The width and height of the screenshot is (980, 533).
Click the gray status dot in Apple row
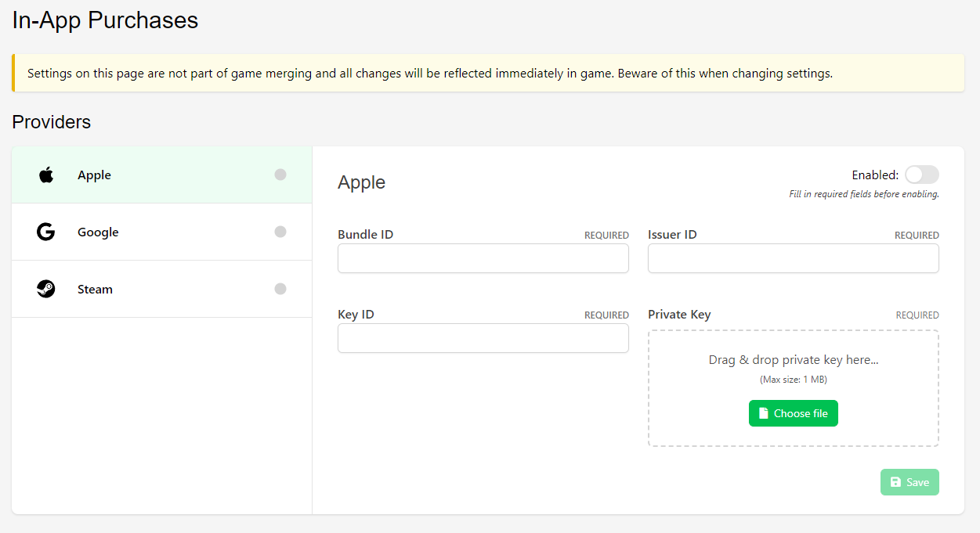280,175
